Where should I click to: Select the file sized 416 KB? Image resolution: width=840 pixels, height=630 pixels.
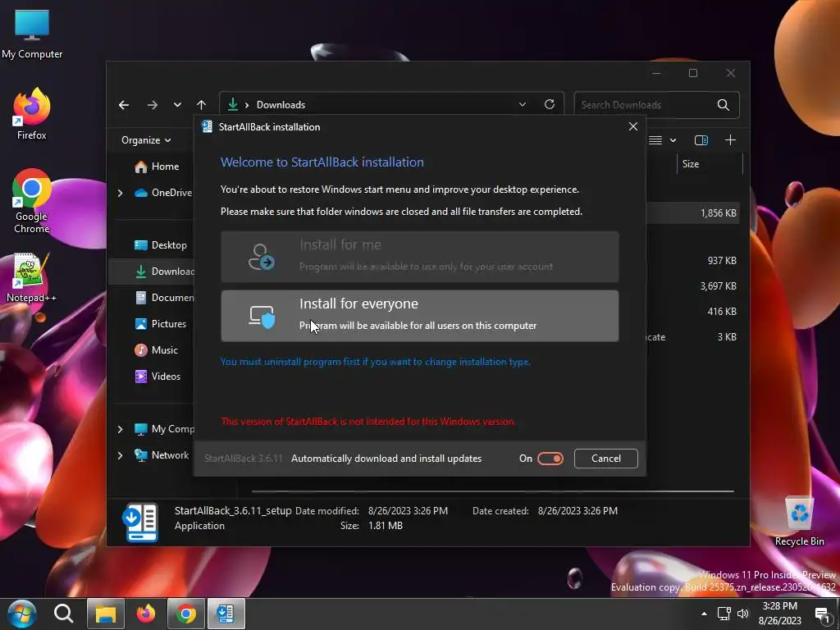[722, 311]
